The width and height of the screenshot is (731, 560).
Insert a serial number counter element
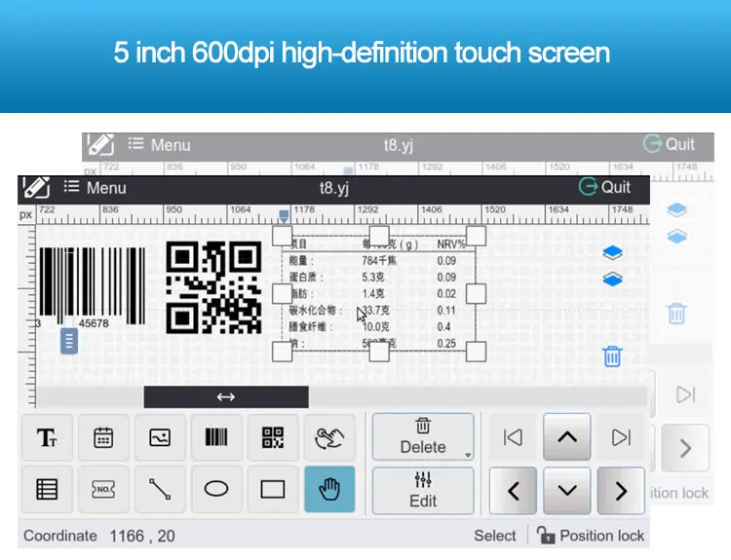(x=103, y=490)
